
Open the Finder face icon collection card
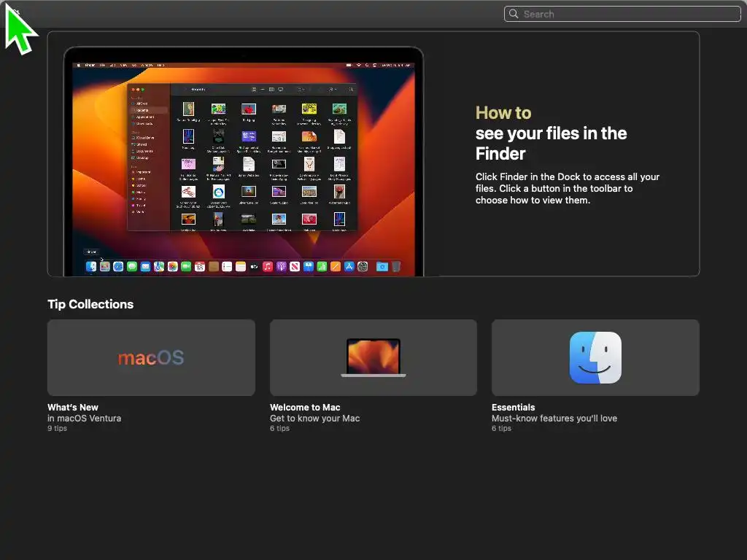point(595,357)
